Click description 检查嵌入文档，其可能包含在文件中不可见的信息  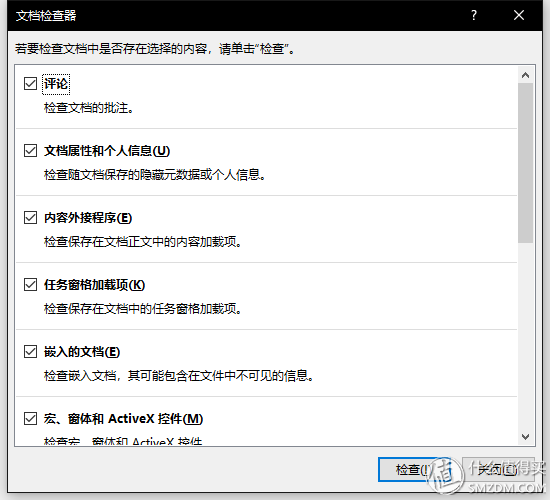pyautogui.click(x=179, y=376)
